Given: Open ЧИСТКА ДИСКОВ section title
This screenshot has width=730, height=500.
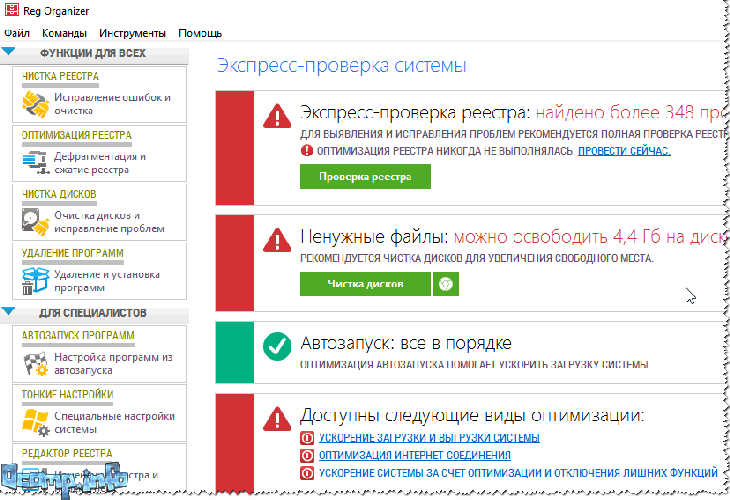Looking at the screenshot, I should pyautogui.click(x=59, y=194).
